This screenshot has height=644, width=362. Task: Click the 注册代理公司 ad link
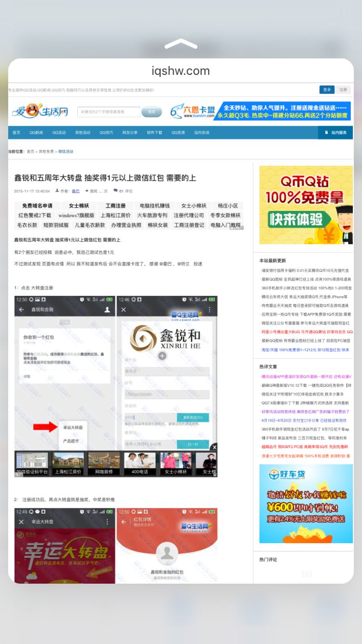coord(189,215)
